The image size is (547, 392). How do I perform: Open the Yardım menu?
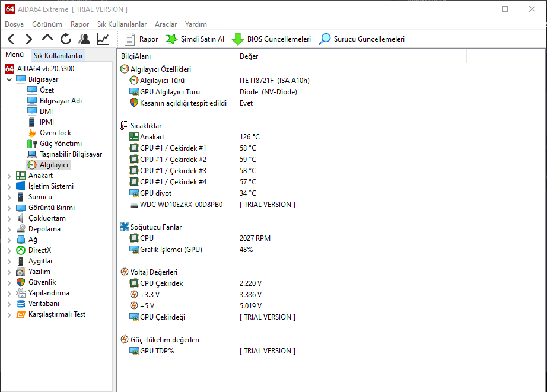click(x=196, y=24)
